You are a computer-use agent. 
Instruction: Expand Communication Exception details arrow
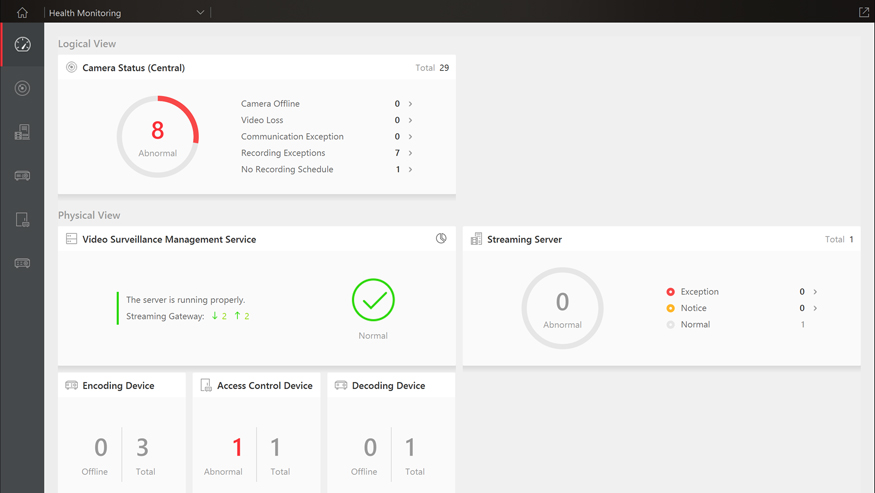point(410,136)
